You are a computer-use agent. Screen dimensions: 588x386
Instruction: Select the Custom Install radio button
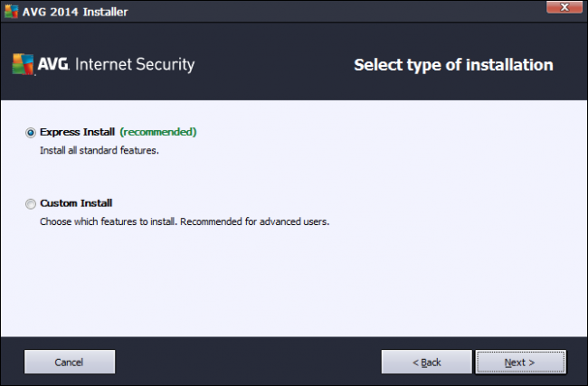tap(32, 203)
